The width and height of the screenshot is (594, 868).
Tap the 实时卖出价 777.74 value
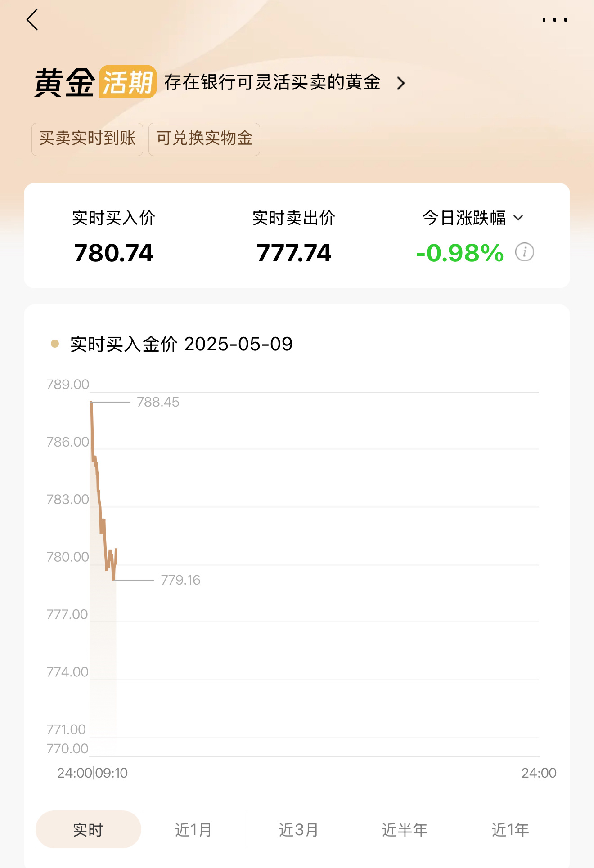294,253
